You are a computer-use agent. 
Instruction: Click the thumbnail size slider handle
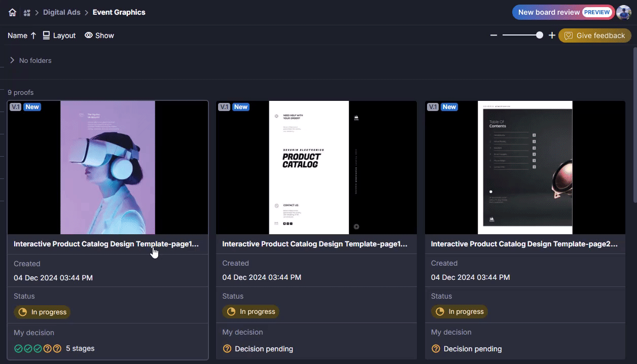(x=539, y=35)
